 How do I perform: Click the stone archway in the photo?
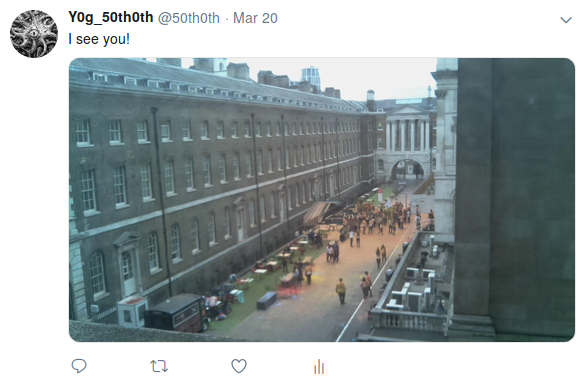coord(407,169)
